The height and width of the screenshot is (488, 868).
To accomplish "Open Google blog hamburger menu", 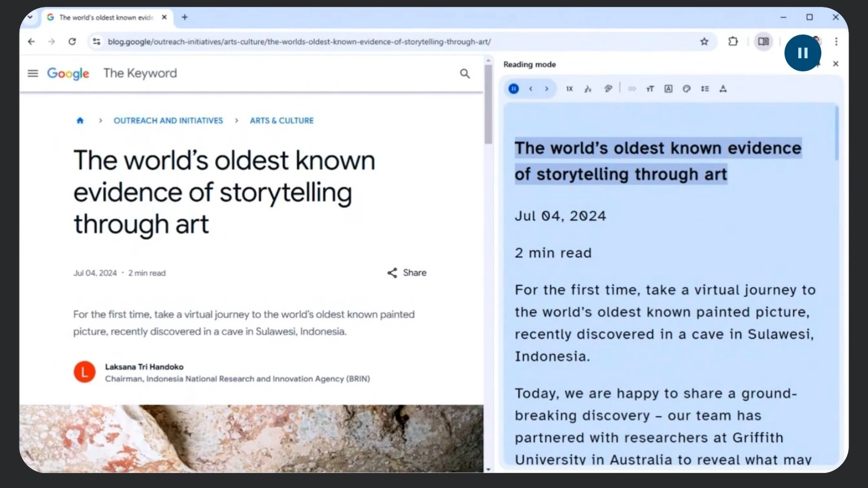I will tap(33, 74).
